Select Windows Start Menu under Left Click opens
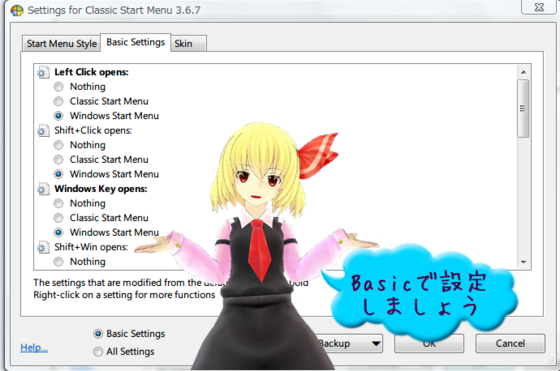 58,116
